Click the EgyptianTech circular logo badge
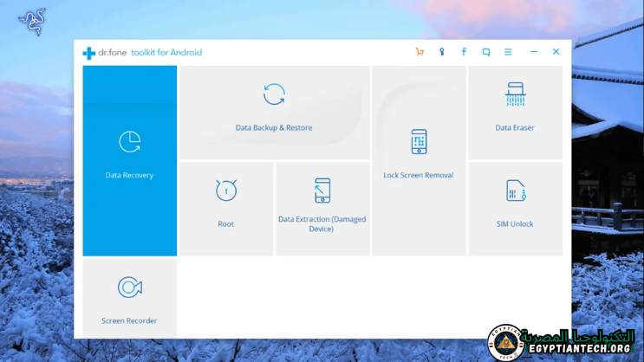 [x=504, y=343]
